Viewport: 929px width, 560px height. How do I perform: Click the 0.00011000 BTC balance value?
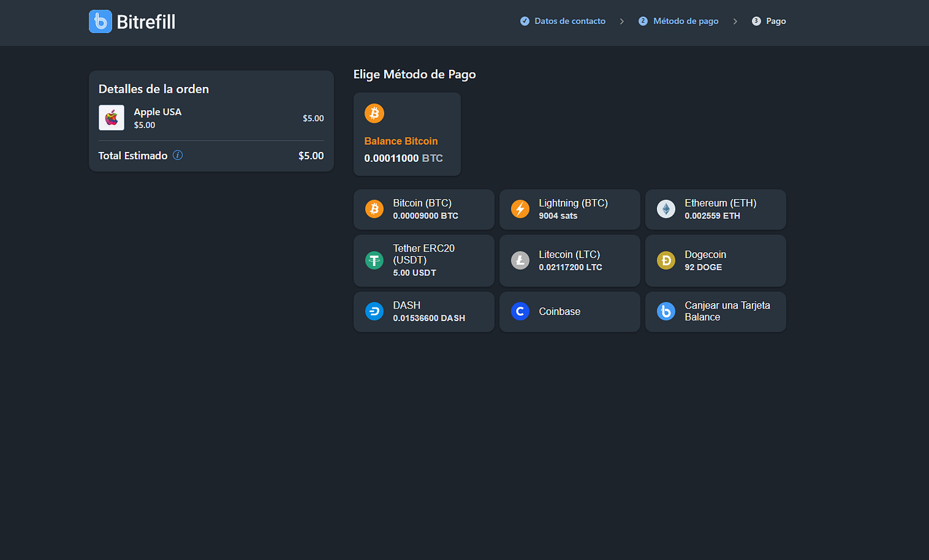coord(403,159)
